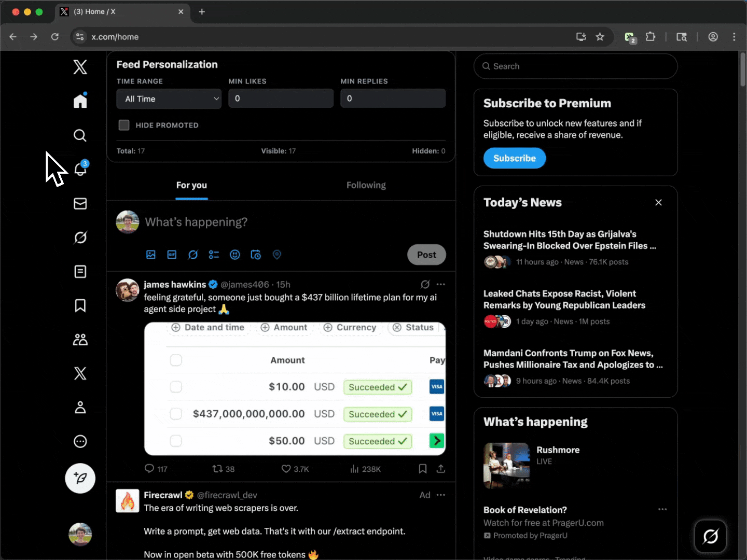Image resolution: width=747 pixels, height=560 pixels.
Task: Attach an image to the new post
Action: pyautogui.click(x=151, y=255)
